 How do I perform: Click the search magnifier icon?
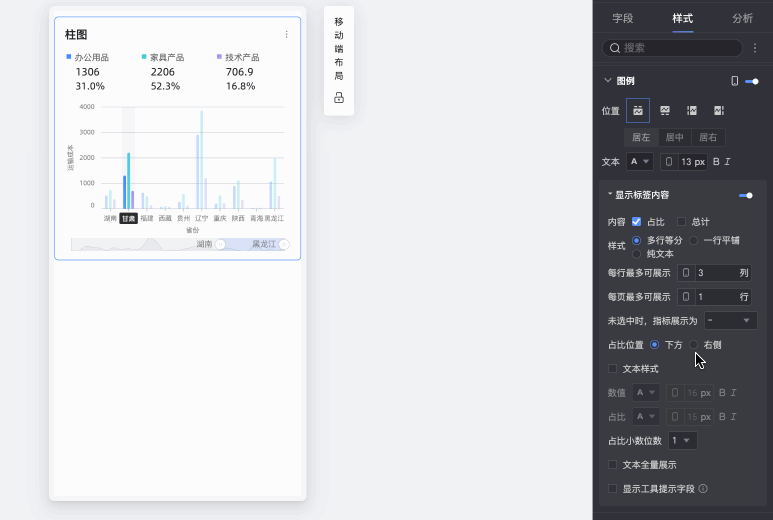click(x=614, y=48)
